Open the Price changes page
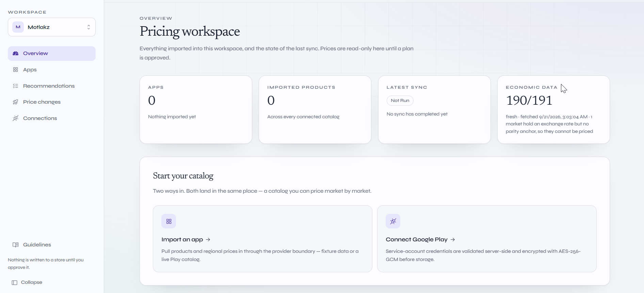Viewport: 644px width, 293px height. click(52, 102)
